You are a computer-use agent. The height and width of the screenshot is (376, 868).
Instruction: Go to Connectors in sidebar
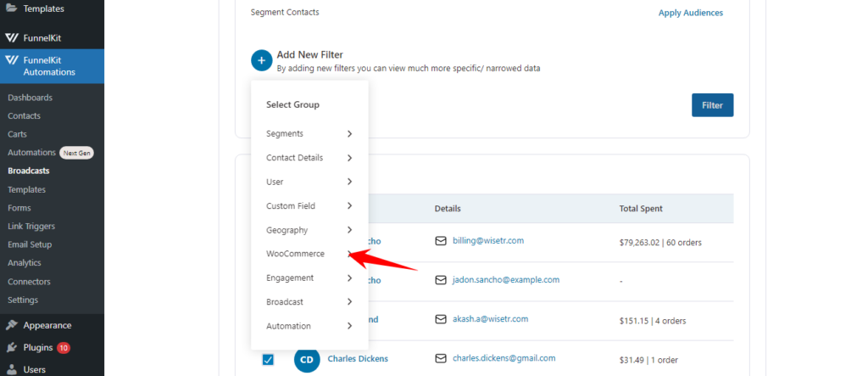coord(29,282)
